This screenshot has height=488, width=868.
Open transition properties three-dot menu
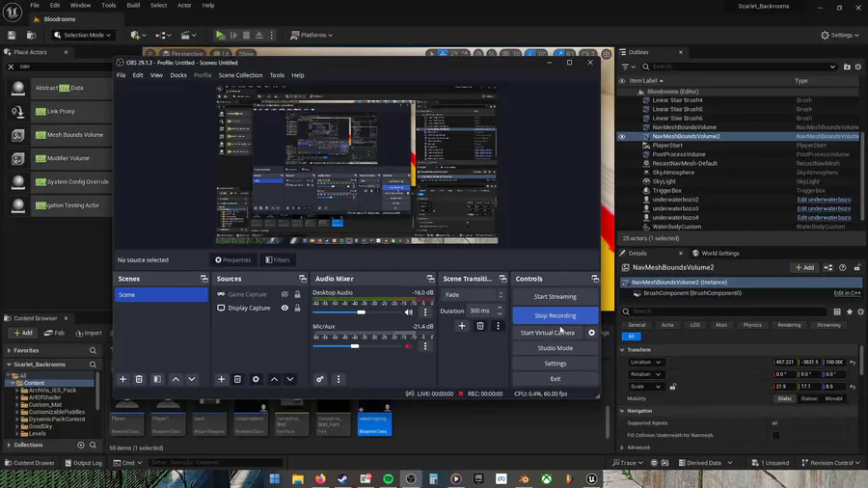coord(498,326)
